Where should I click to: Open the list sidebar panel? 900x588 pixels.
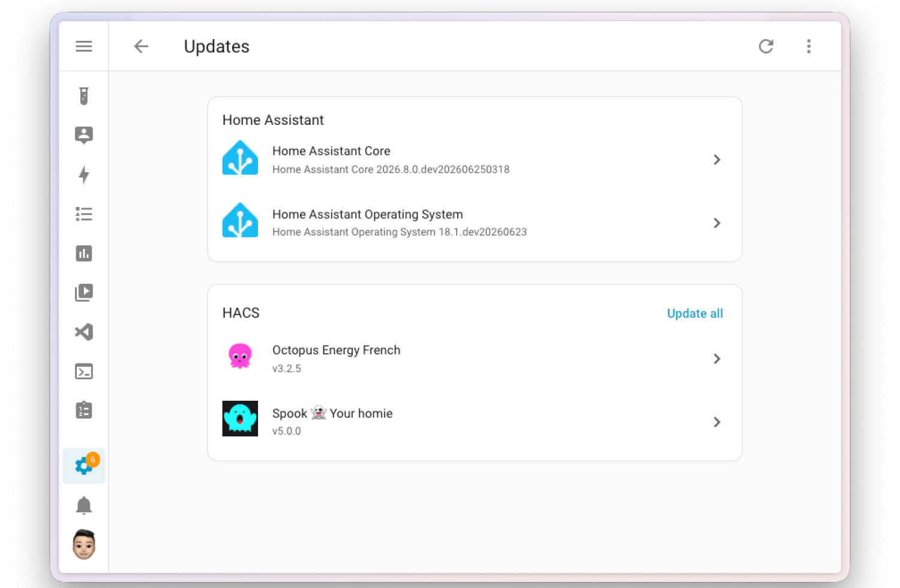(x=83, y=214)
